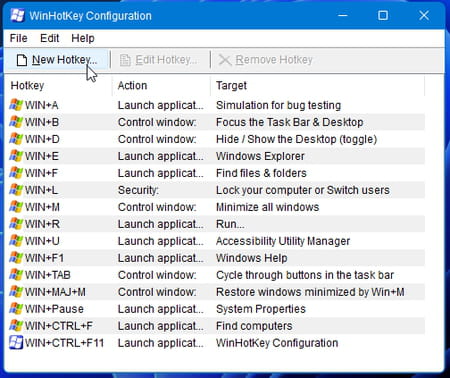Image resolution: width=450 pixels, height=378 pixels.
Task: Click the Windows flag icon beside WIN+Pause
Action: coord(16,309)
